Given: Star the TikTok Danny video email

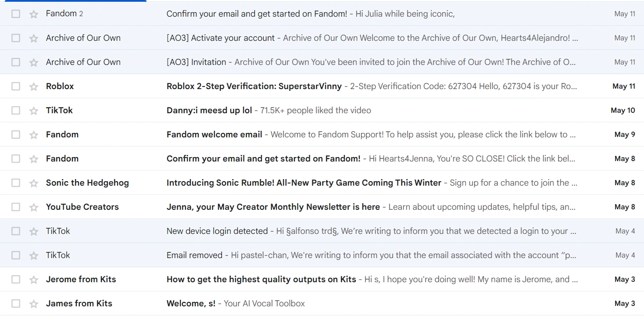Looking at the screenshot, I should pyautogui.click(x=34, y=111).
